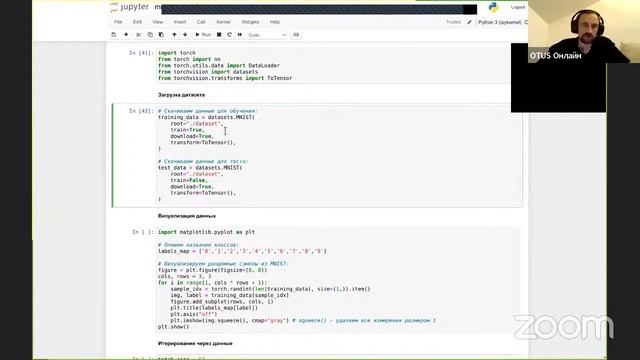This screenshot has height=360, width=640.
Task: Click the Python logo icon
Action: click(x=493, y=7)
